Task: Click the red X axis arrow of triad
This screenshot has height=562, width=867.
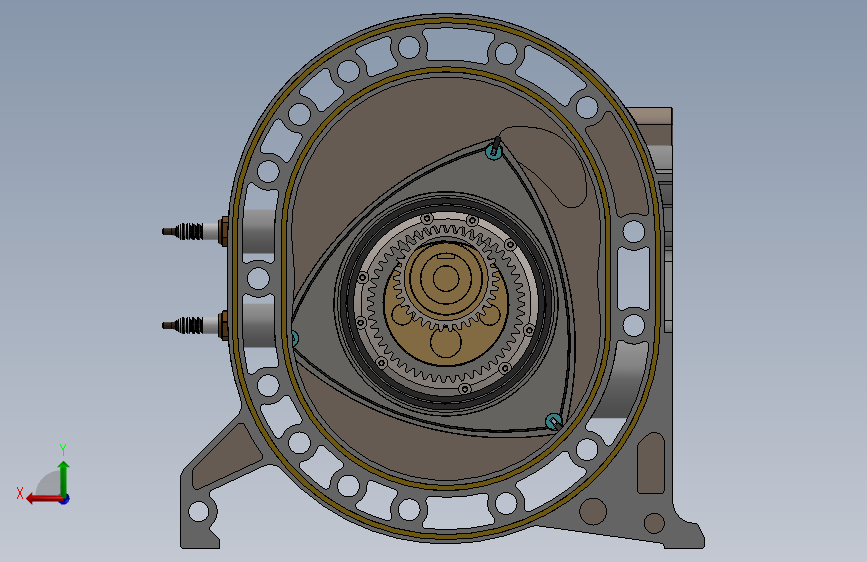Action: point(44,499)
